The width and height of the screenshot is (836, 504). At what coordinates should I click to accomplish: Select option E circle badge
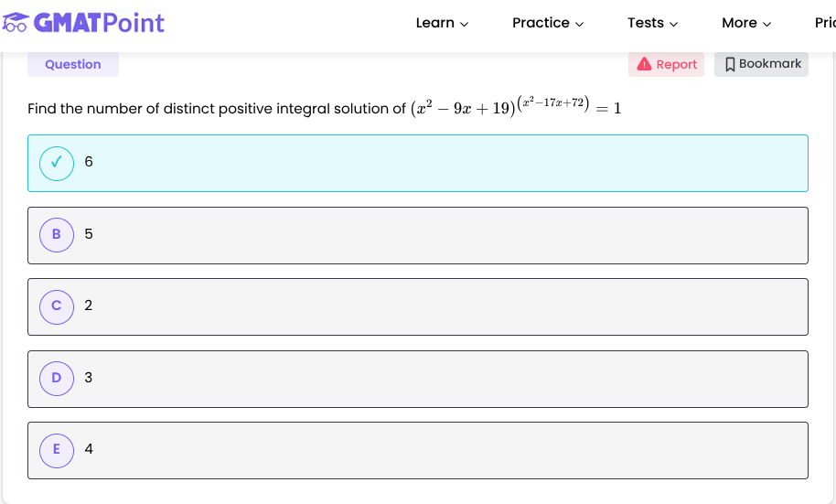[x=57, y=449]
